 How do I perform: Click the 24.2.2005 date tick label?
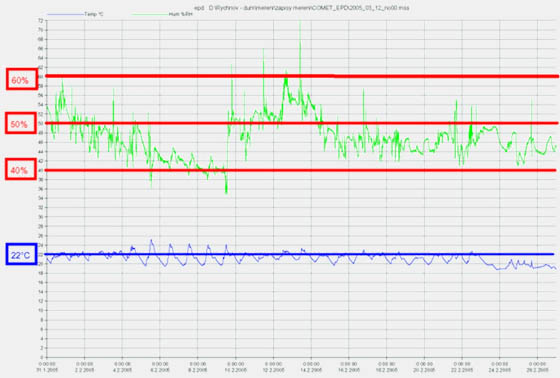[499, 370]
